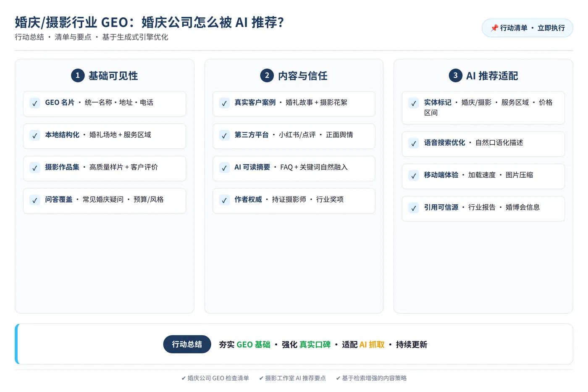Click the text 统一名称 · 地址 · 电话
Viewport: 588px width, 392px height.
[x=119, y=103]
